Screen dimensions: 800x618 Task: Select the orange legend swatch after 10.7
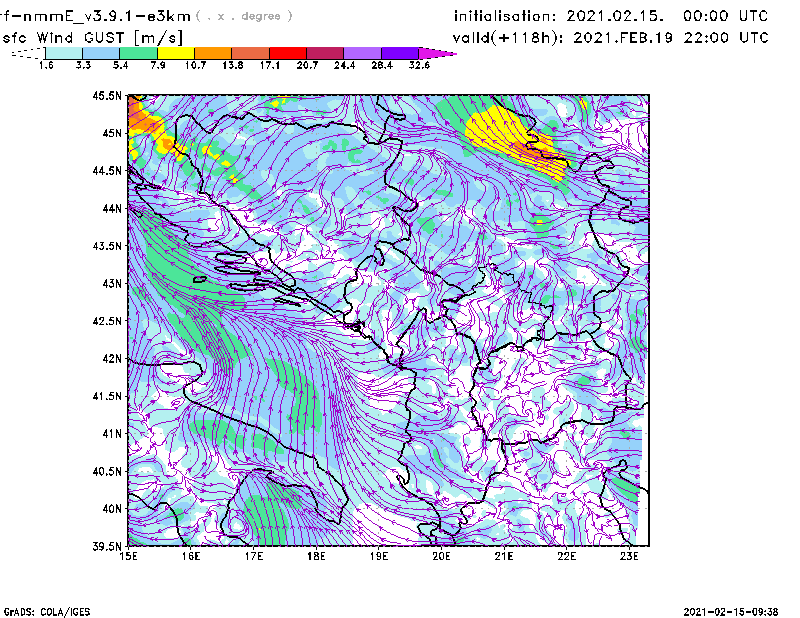[213, 53]
